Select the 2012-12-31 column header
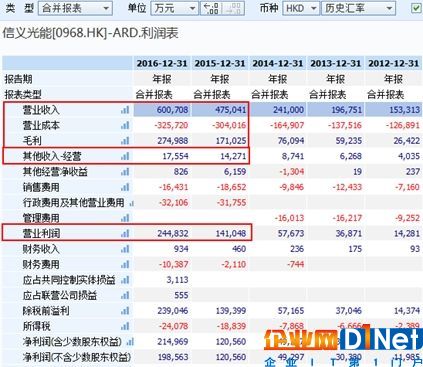The image size is (423, 367). pos(394,63)
